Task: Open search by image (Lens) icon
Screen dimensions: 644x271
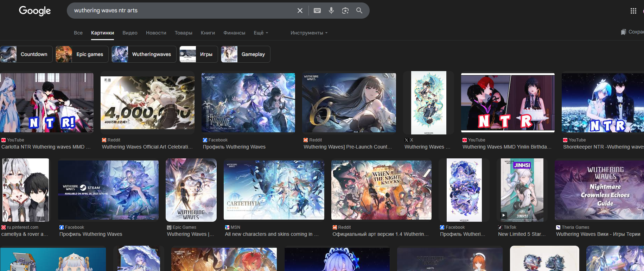Action: (345, 11)
